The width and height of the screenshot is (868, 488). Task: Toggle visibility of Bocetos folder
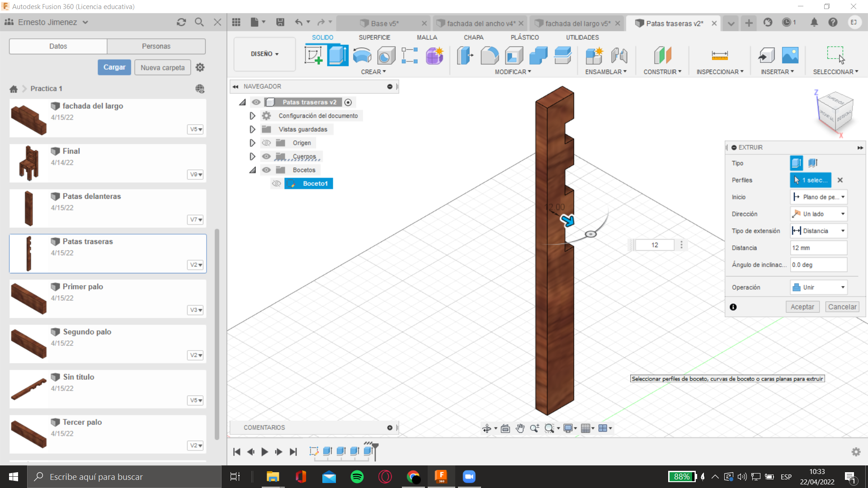tap(266, 170)
